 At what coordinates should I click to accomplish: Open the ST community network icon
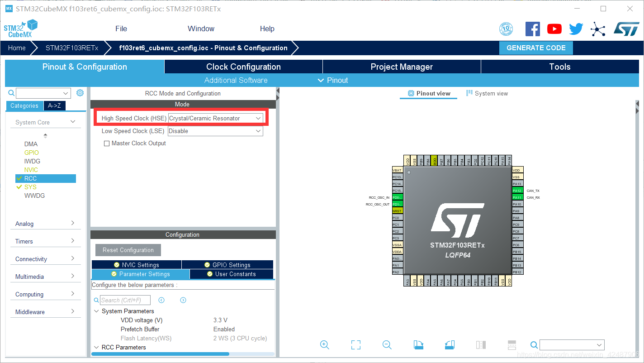[598, 29]
